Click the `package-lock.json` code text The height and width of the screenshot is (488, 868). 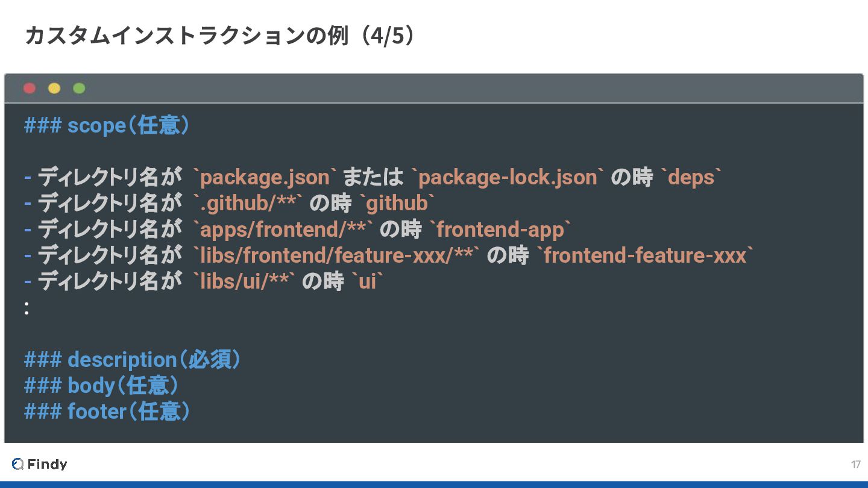tap(508, 178)
